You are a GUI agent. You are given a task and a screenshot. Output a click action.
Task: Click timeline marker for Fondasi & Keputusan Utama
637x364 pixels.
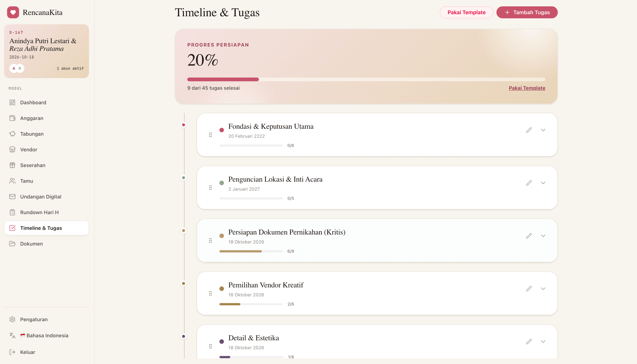[184, 125]
